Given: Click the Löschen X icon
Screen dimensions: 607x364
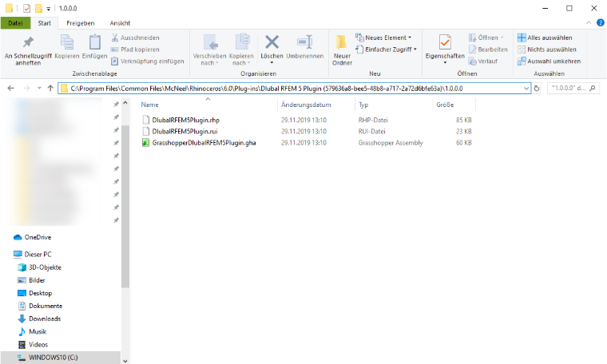Looking at the screenshot, I should (x=272, y=42).
